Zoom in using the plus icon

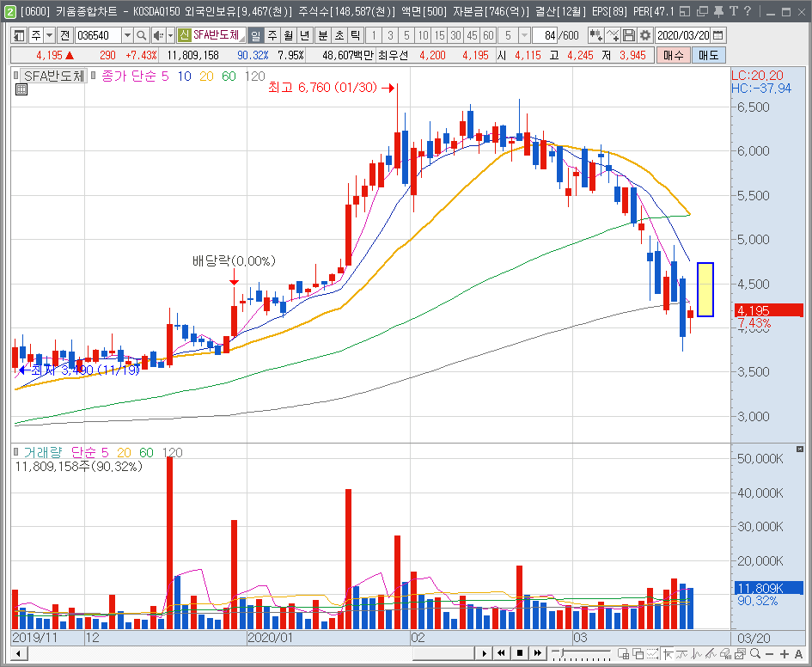point(784,654)
